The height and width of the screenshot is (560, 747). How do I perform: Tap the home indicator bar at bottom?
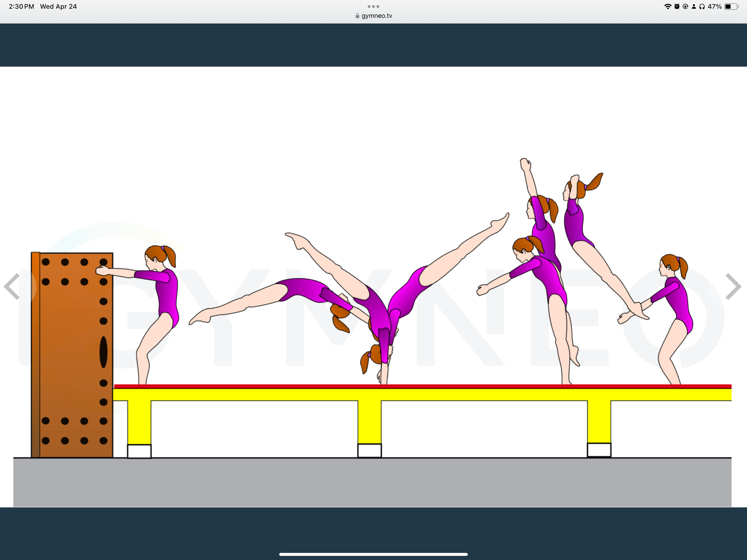click(x=373, y=554)
